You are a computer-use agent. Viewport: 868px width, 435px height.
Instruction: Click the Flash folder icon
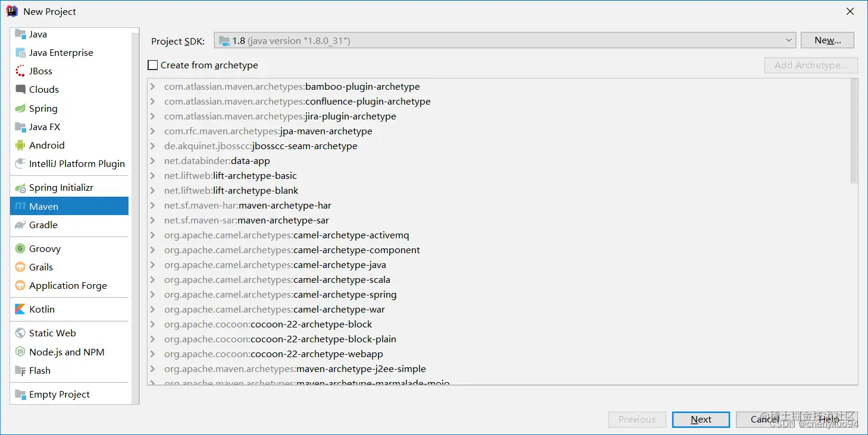pos(21,370)
